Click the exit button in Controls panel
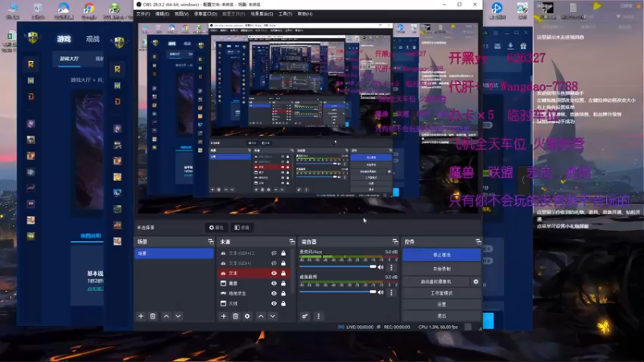The width and height of the screenshot is (644, 362). click(441, 315)
